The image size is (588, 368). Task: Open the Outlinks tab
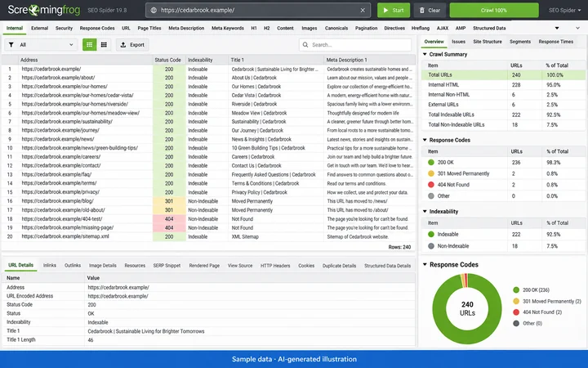(x=73, y=266)
